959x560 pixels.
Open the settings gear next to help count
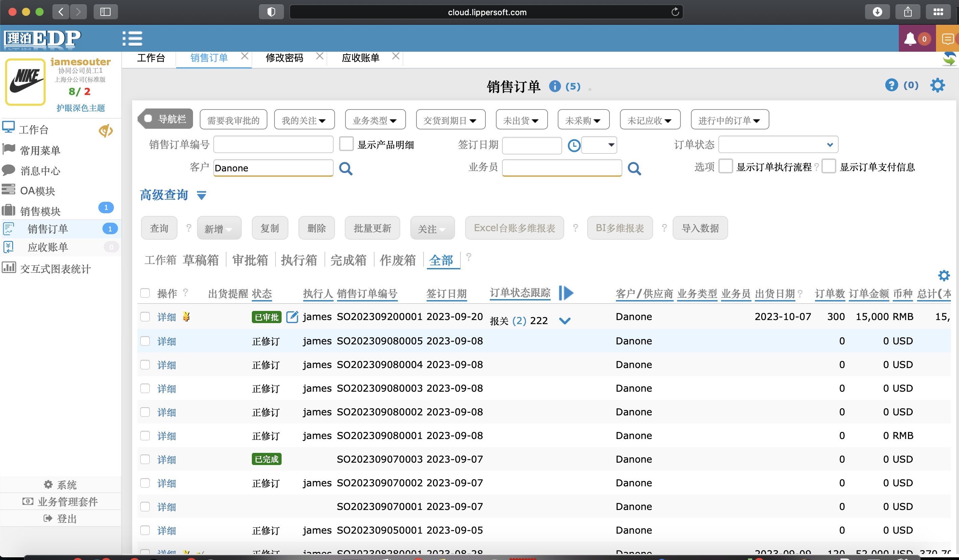point(937,85)
